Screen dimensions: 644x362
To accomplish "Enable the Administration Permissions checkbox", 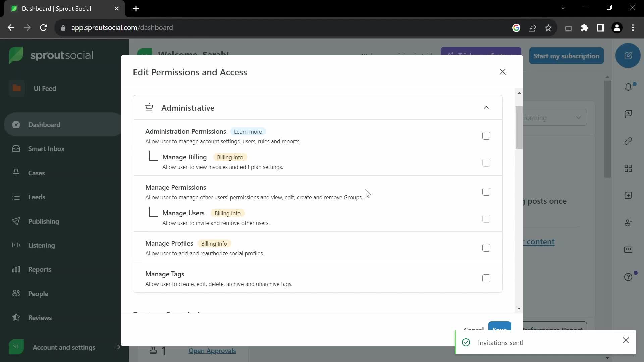I will pos(485,136).
